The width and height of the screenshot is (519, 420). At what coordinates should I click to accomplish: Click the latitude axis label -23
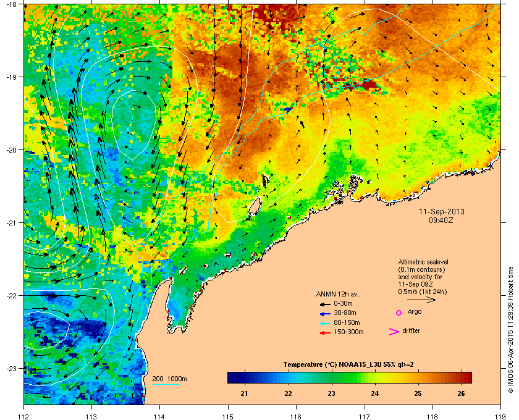[x=11, y=368]
